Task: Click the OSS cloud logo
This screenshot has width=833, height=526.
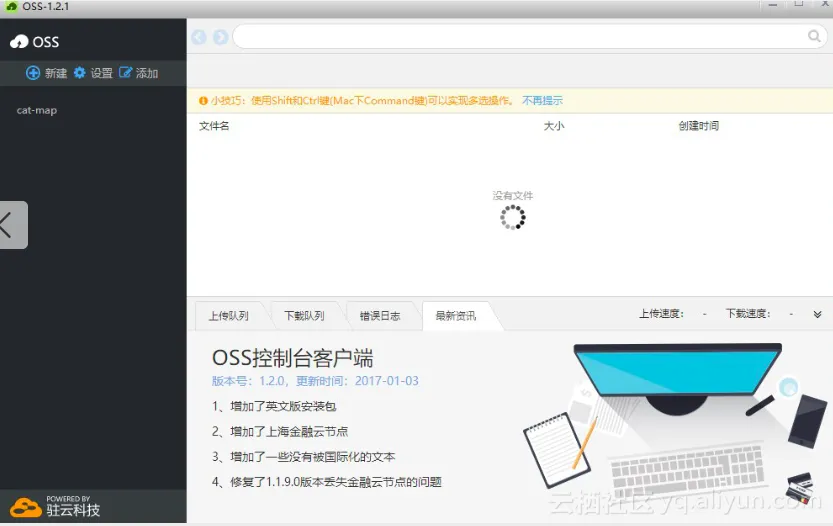Action: click(19, 41)
